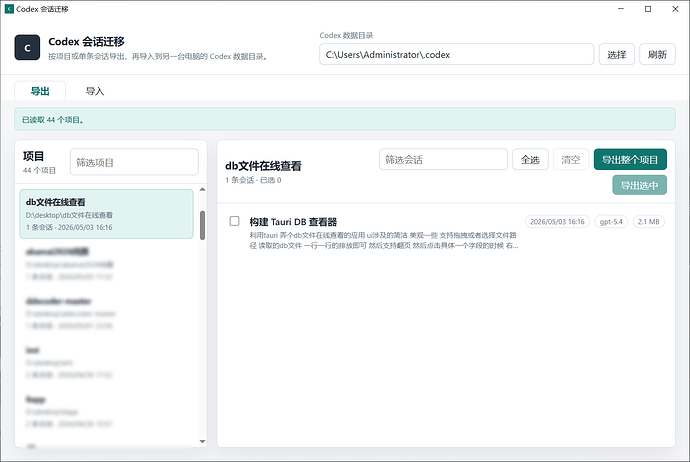690x462 pixels.
Task: Click the project list scroll down arrow
Action: click(x=202, y=441)
